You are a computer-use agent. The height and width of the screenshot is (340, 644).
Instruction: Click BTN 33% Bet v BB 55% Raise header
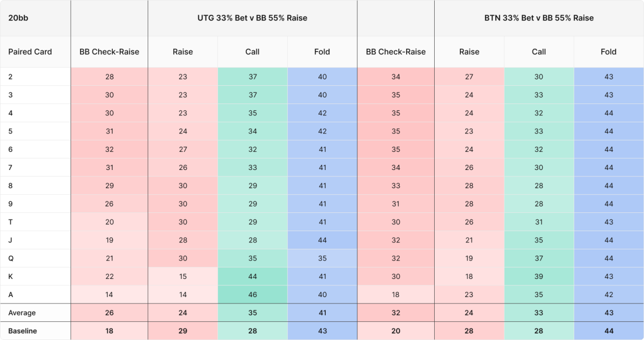coord(539,18)
